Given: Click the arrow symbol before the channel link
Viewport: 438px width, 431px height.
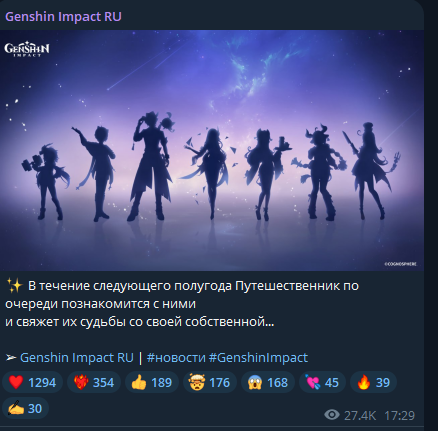Looking at the screenshot, I should (11, 357).
